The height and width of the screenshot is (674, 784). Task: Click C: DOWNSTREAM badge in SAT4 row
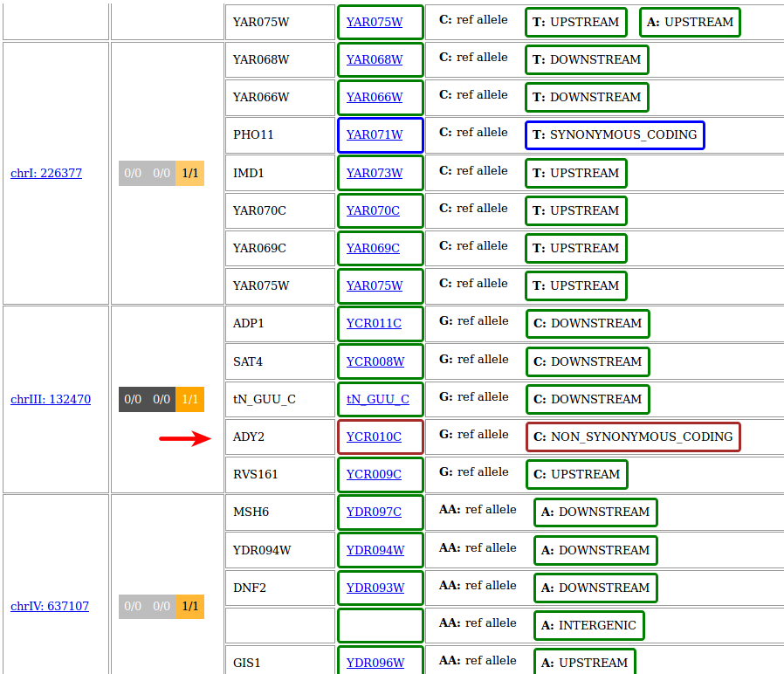tap(588, 361)
